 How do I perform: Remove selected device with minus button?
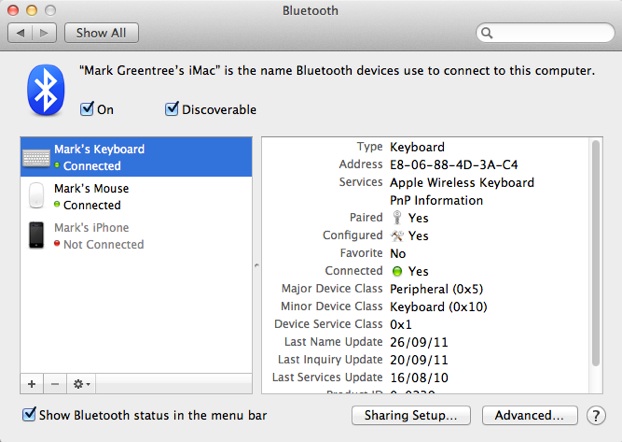pos(54,383)
